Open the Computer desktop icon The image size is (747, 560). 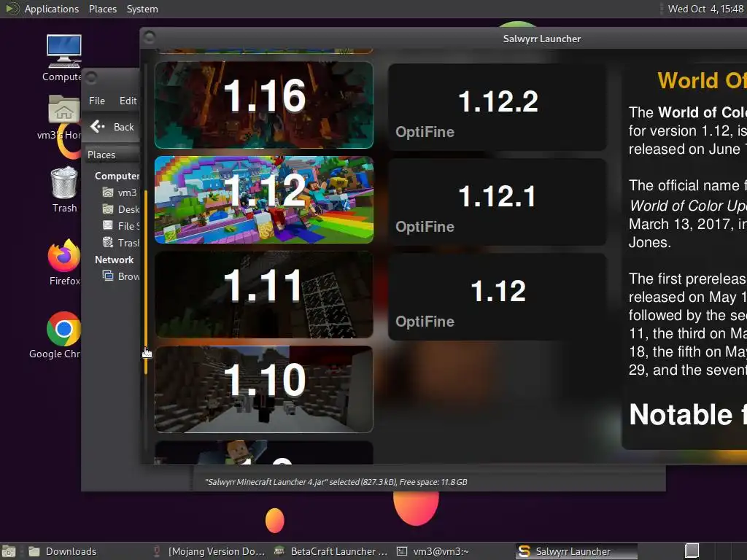click(63, 58)
